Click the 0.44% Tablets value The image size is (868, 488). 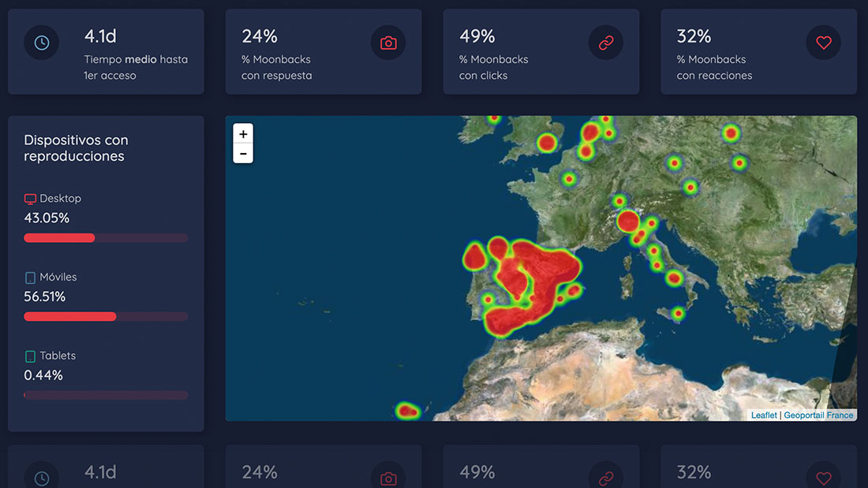(x=43, y=375)
